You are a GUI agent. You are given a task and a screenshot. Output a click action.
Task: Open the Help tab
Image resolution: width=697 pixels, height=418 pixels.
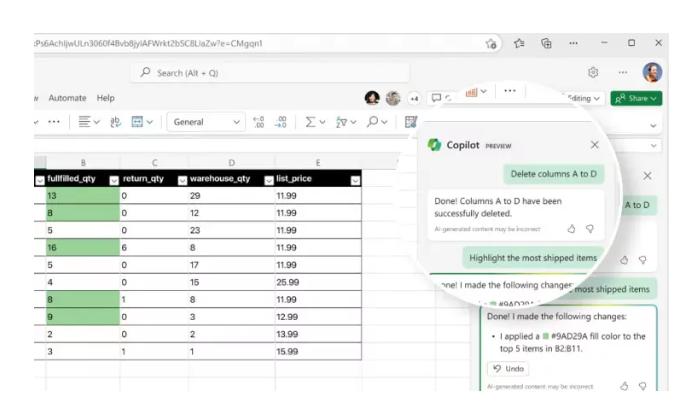coord(106,98)
